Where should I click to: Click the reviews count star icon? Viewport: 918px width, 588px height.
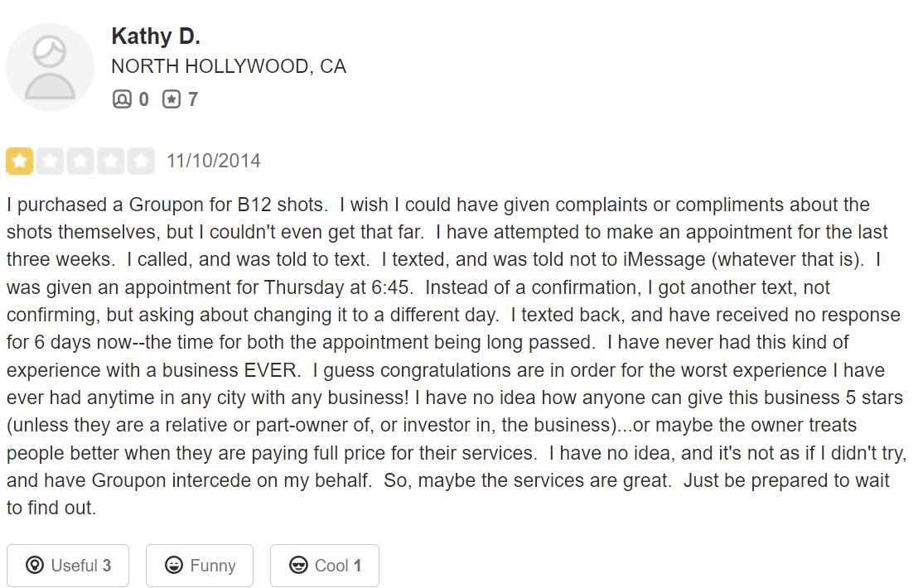(x=171, y=100)
